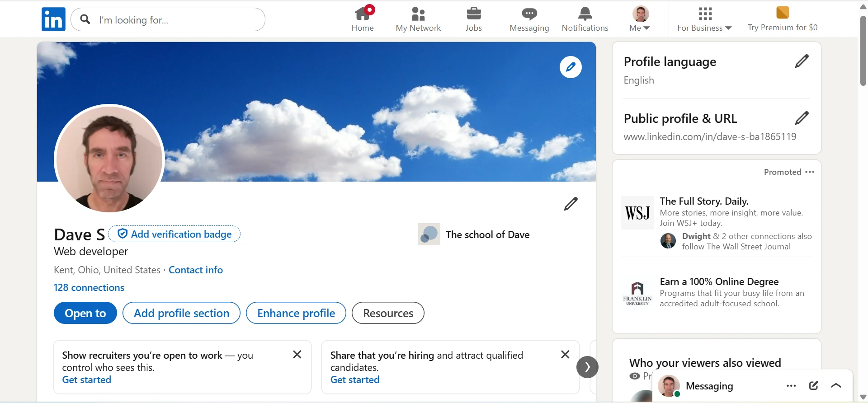
Task: Click the Who your viewers also viewed heading
Action: [x=705, y=363]
